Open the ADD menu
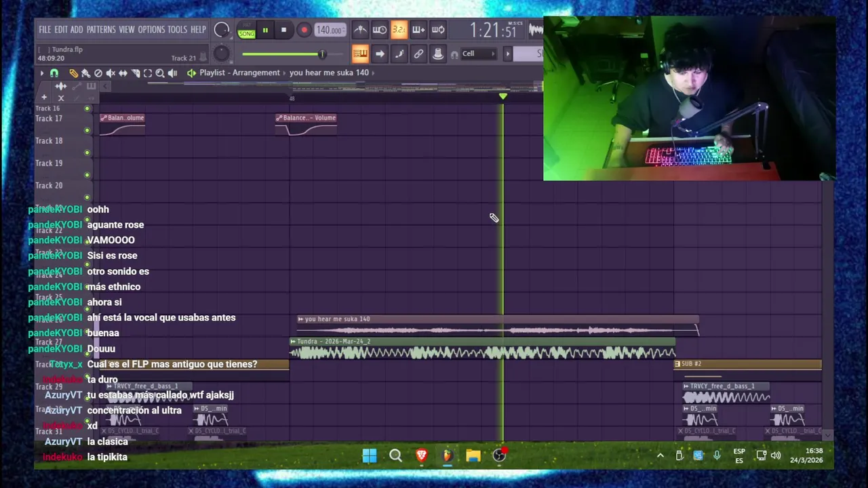Screen dimensions: 868x488 point(77,30)
